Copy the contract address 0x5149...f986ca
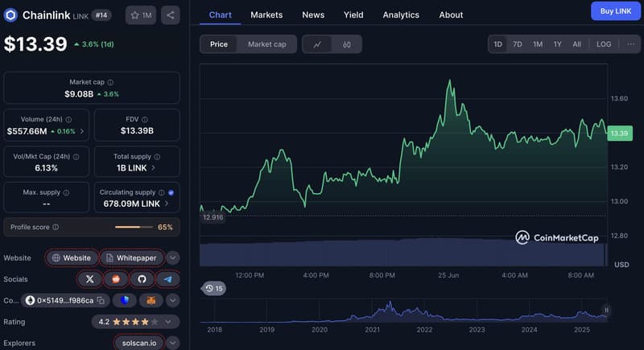This screenshot has width=644, height=350. coord(101,300)
